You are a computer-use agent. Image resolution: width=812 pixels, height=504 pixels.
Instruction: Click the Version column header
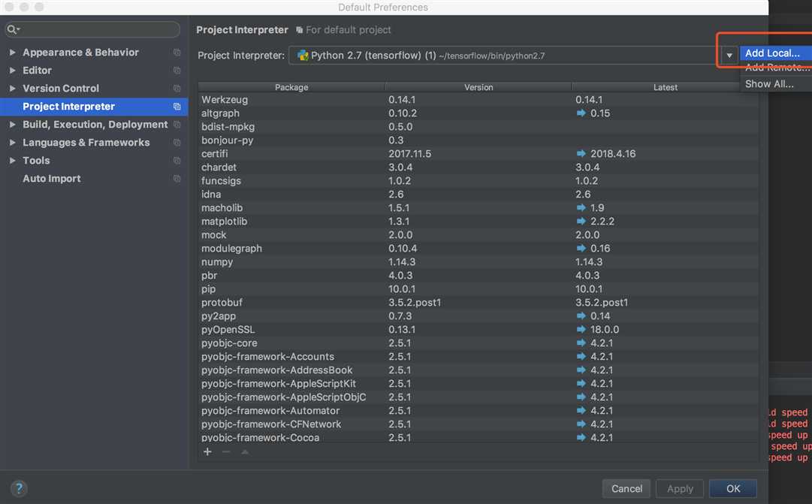coord(478,87)
